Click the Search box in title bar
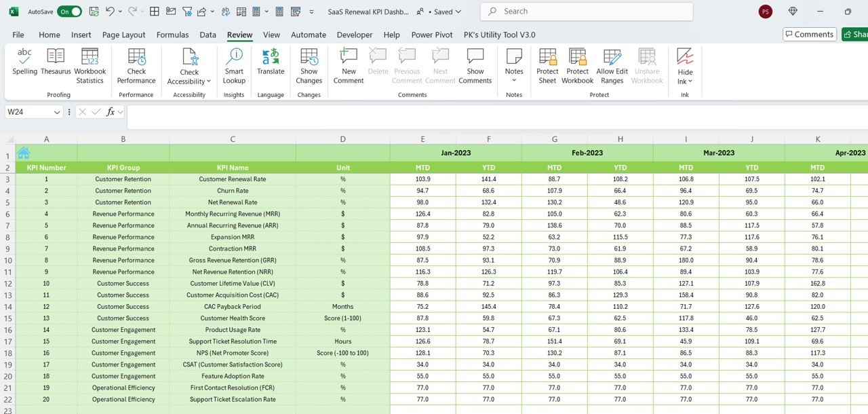The height and width of the screenshot is (414, 868). pos(587,12)
